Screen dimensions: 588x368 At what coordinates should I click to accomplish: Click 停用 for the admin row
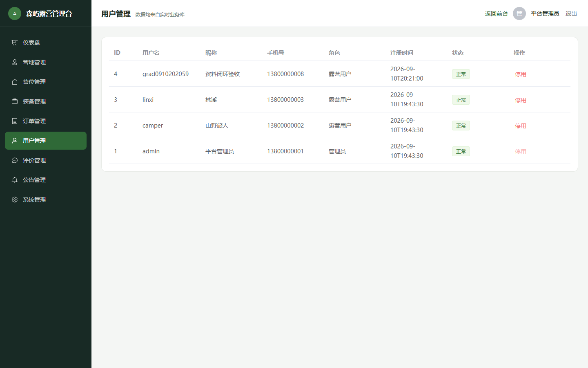[520, 152]
